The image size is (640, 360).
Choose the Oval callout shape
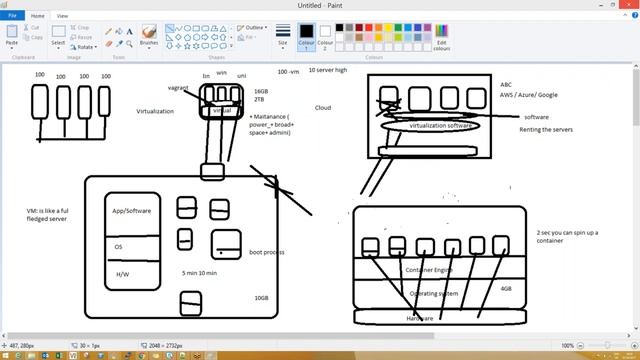[x=214, y=46]
